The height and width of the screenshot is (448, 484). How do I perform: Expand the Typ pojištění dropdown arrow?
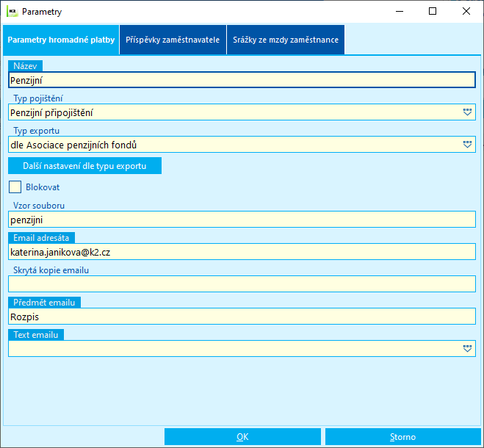pos(467,112)
